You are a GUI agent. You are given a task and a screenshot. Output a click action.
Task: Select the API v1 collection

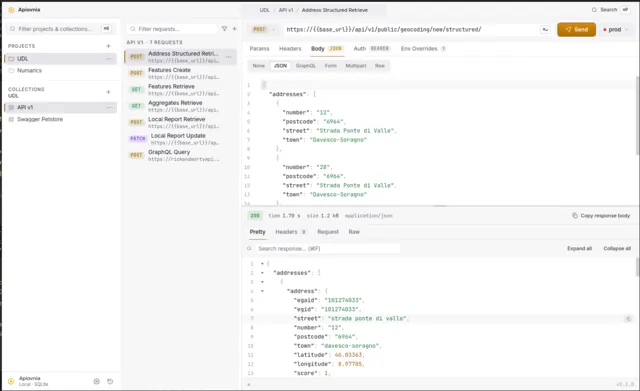(x=60, y=107)
